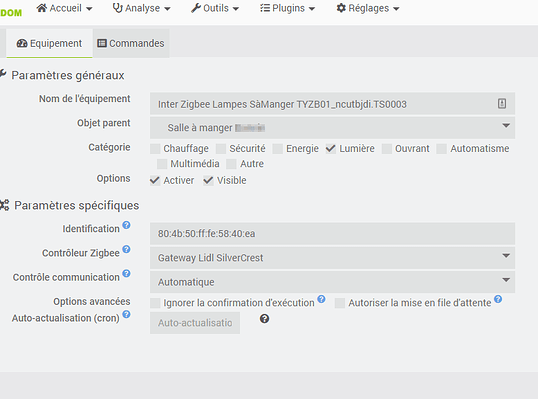The height and width of the screenshot is (399, 538).
Task: Click the Paramètres spécifiques cogs icon
Action: 4,205
